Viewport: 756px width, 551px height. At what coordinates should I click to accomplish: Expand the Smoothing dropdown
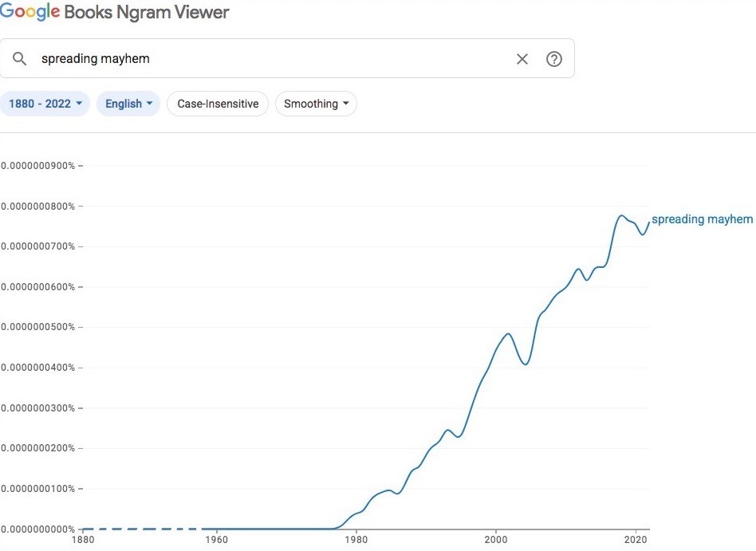point(316,104)
